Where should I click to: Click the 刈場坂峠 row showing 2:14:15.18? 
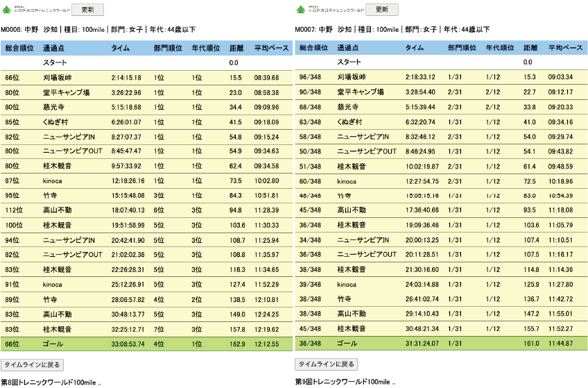146,78
